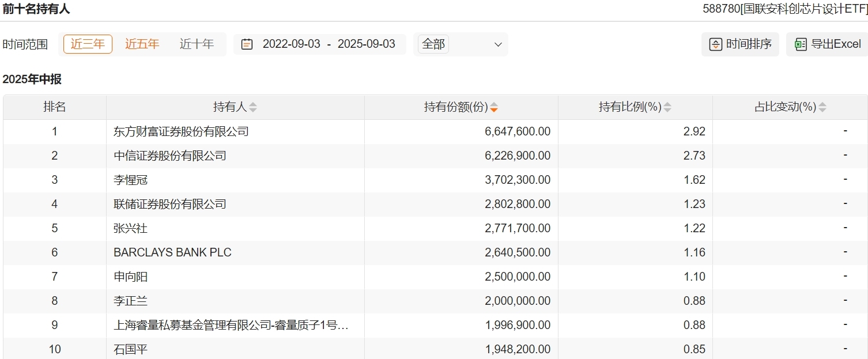The height and width of the screenshot is (359, 868).
Task: Select the 近十年 time range
Action: point(197,44)
